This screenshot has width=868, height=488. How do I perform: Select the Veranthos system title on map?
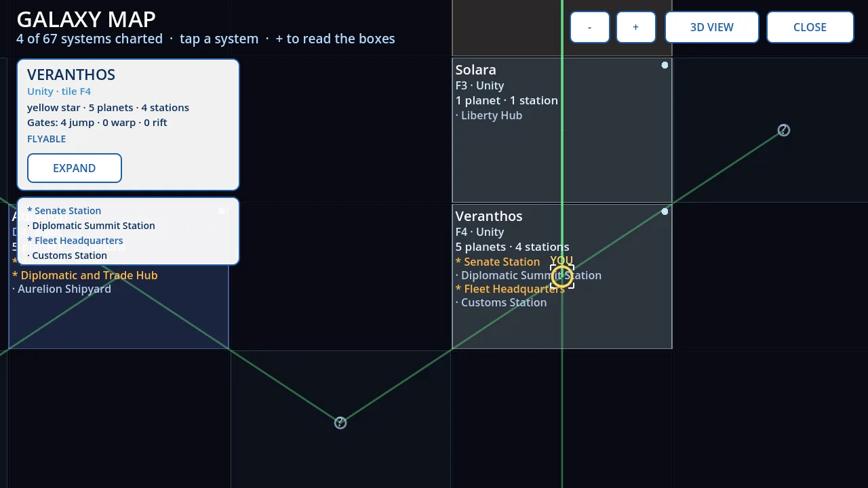(x=489, y=216)
